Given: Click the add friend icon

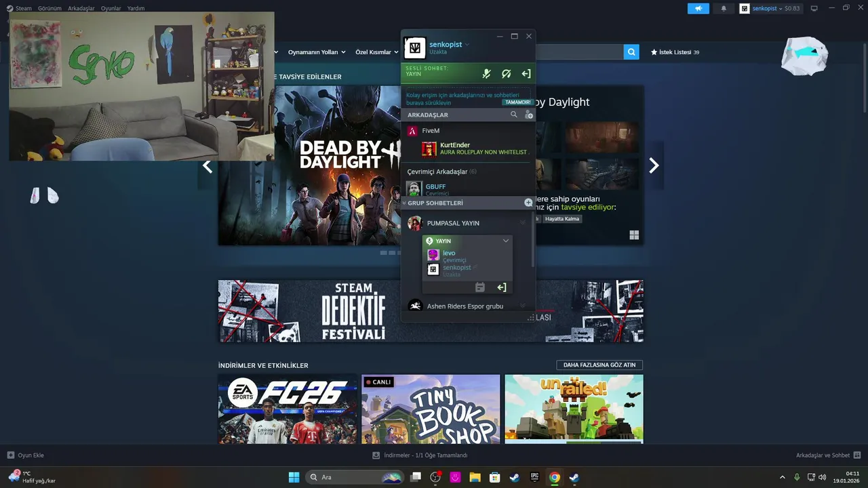Looking at the screenshot, I should [x=528, y=115].
